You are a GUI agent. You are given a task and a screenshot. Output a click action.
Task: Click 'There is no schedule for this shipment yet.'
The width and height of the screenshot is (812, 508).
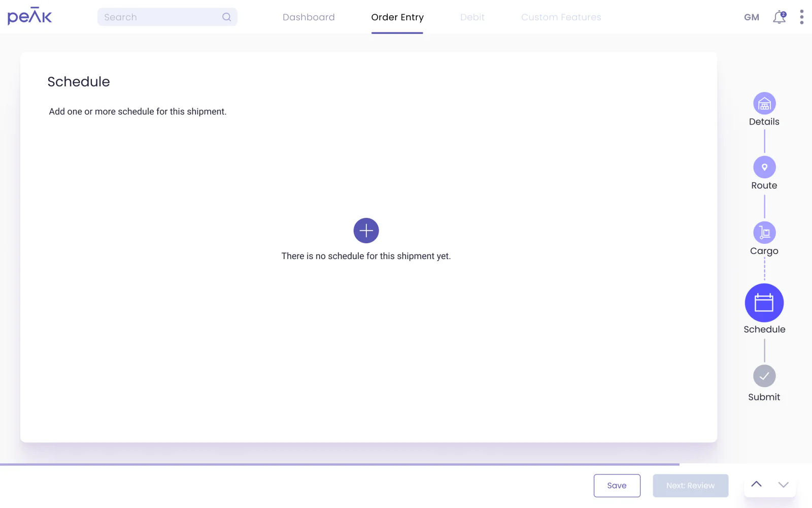366,256
